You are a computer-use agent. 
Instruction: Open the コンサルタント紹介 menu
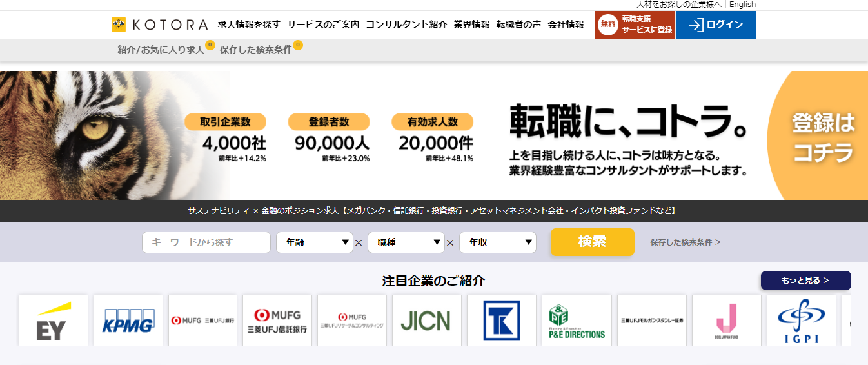tap(406, 25)
